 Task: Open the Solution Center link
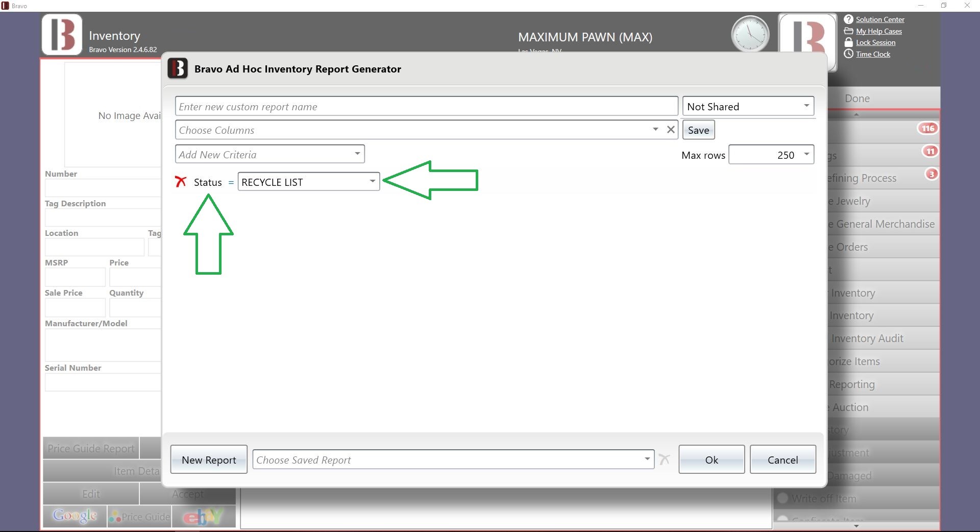pyautogui.click(x=880, y=19)
